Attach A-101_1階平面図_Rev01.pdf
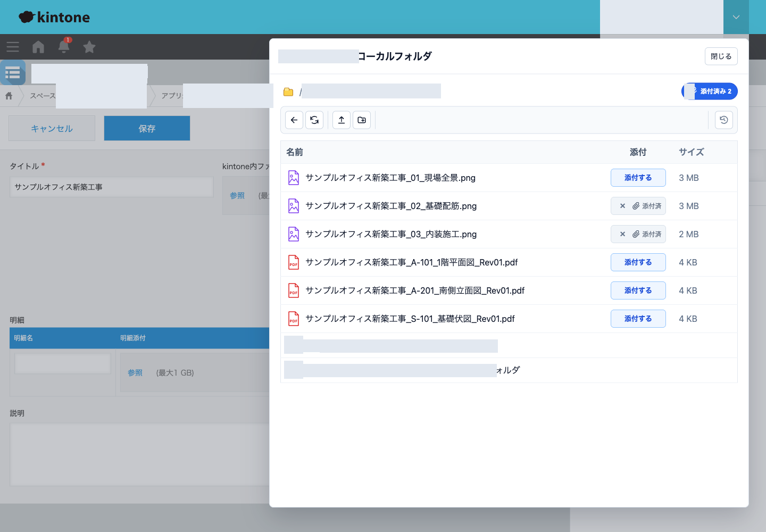Viewport: 766px width, 532px height. click(638, 262)
